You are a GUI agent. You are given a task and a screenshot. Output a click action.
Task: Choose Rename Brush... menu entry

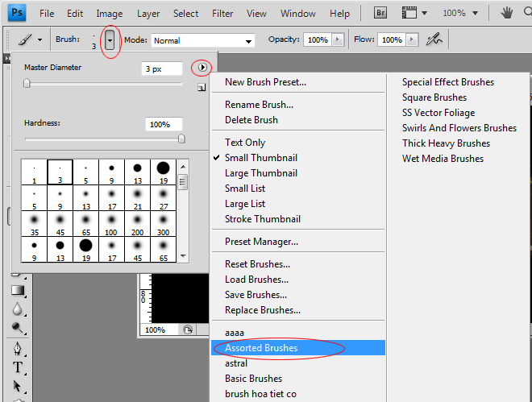pos(298,105)
